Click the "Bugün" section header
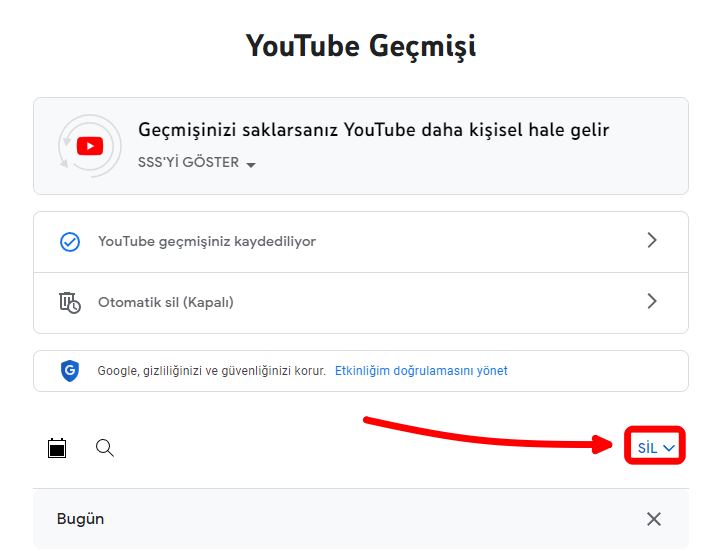The image size is (719, 555). coord(81,519)
